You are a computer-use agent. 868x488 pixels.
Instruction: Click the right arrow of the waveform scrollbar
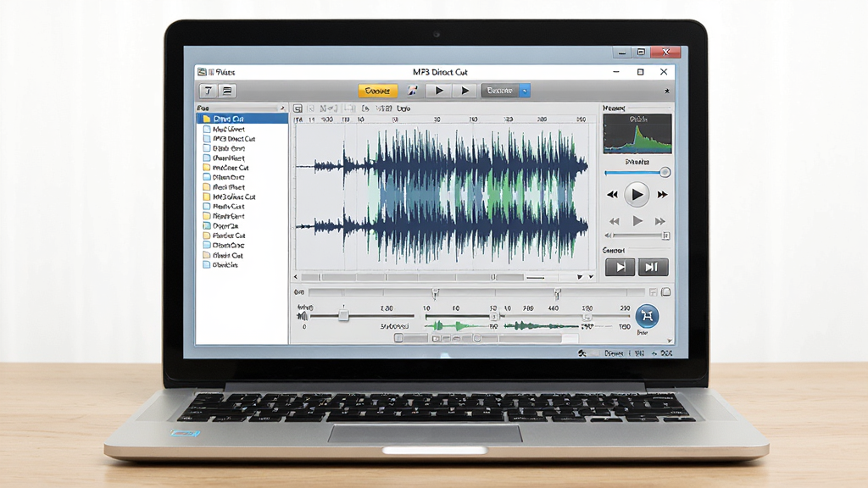pyautogui.click(x=580, y=277)
